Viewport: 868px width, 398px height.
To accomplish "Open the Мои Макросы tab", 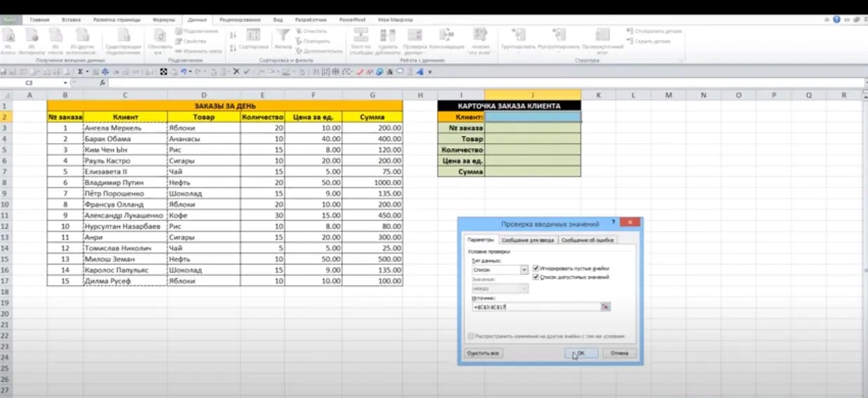I will (395, 20).
